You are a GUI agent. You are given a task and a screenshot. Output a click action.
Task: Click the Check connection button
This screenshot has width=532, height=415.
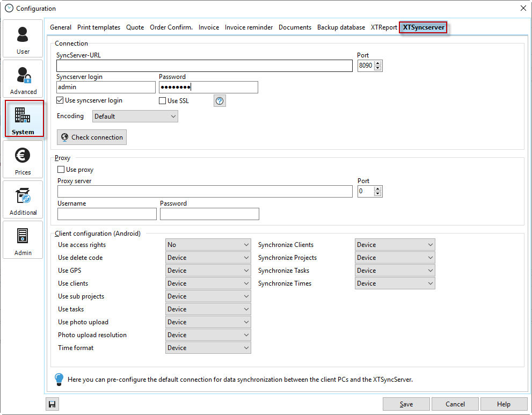(92, 137)
